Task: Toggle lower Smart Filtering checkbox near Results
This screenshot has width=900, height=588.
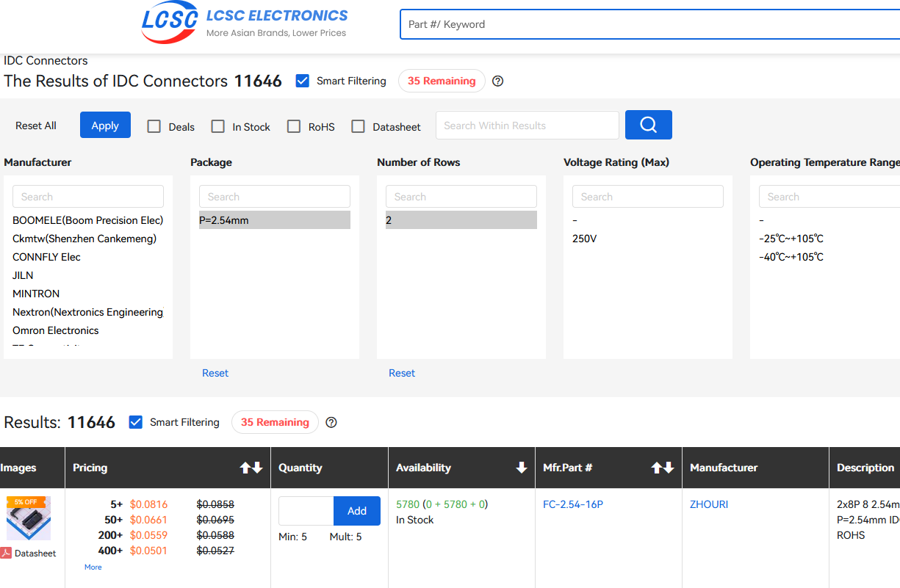Action: tap(135, 422)
